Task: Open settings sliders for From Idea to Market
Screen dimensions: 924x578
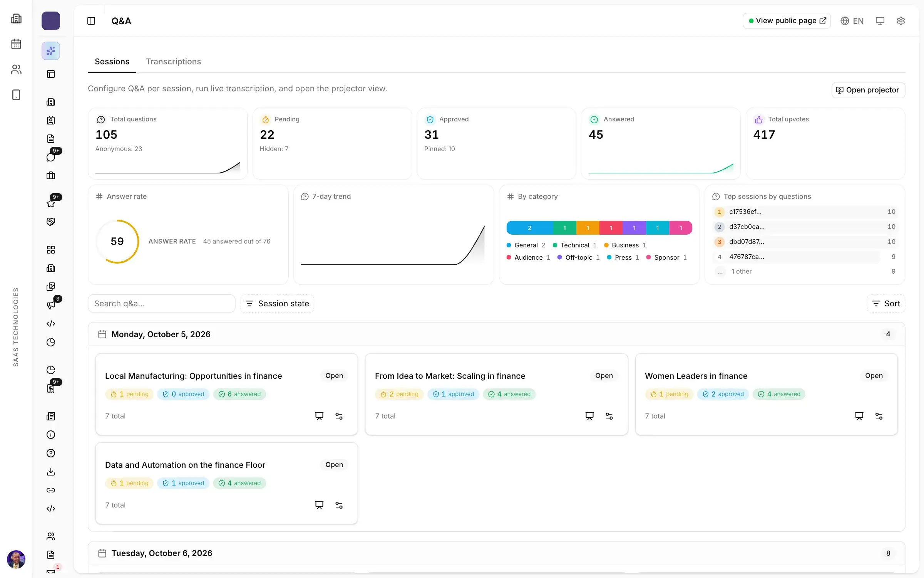Action: point(609,416)
